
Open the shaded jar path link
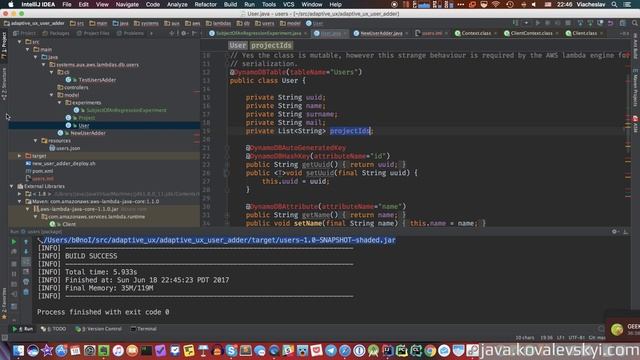[x=219, y=240]
